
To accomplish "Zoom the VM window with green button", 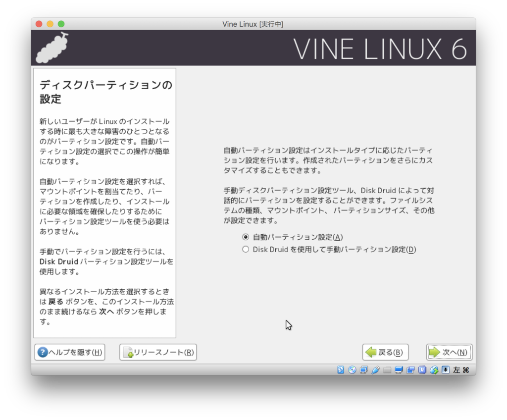I will [61, 24].
